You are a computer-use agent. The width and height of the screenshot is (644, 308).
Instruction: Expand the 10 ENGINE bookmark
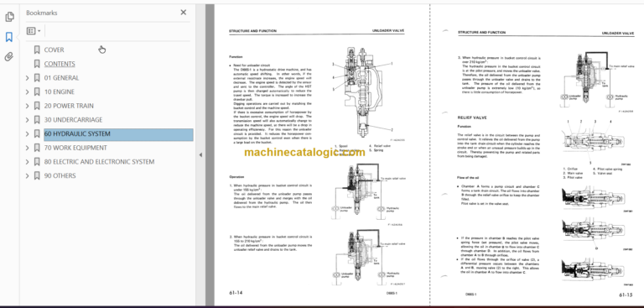coord(28,91)
